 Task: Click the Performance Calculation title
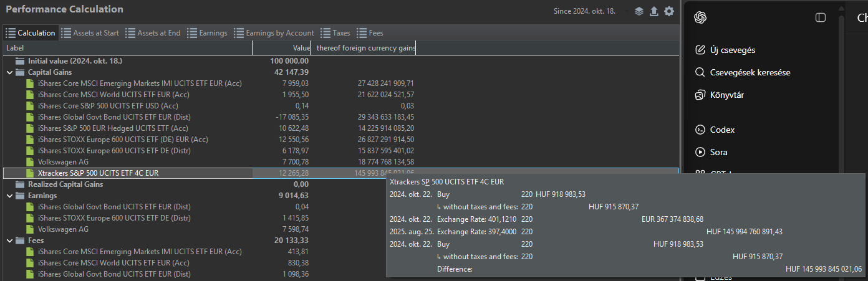(x=64, y=9)
